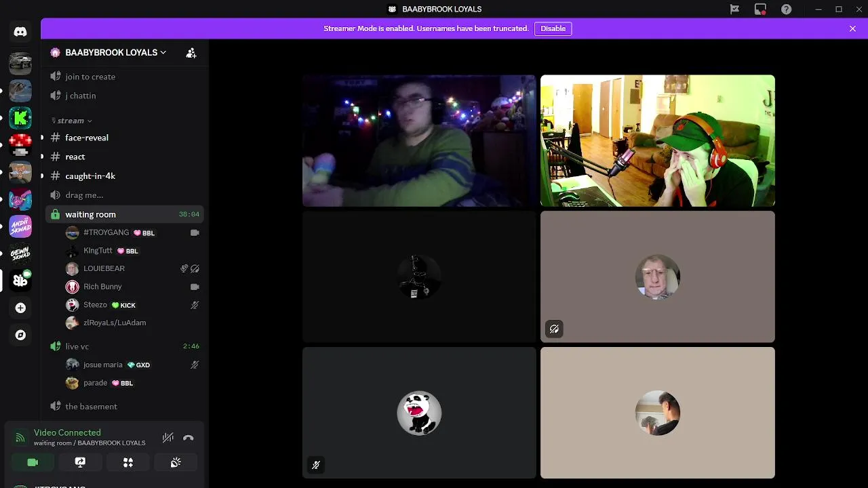Screen dimensions: 868x488
Task: Select the GEWIN SKWAD server icon
Action: pos(20,253)
